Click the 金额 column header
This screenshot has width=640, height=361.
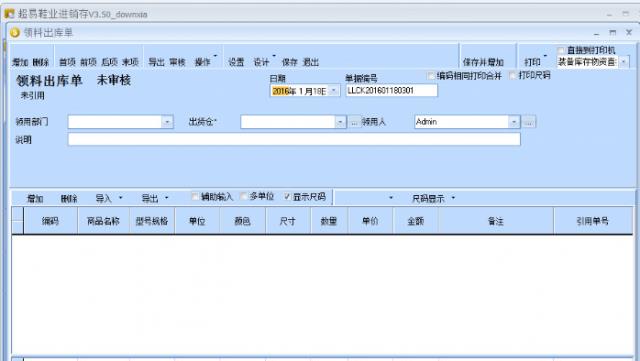(x=416, y=221)
